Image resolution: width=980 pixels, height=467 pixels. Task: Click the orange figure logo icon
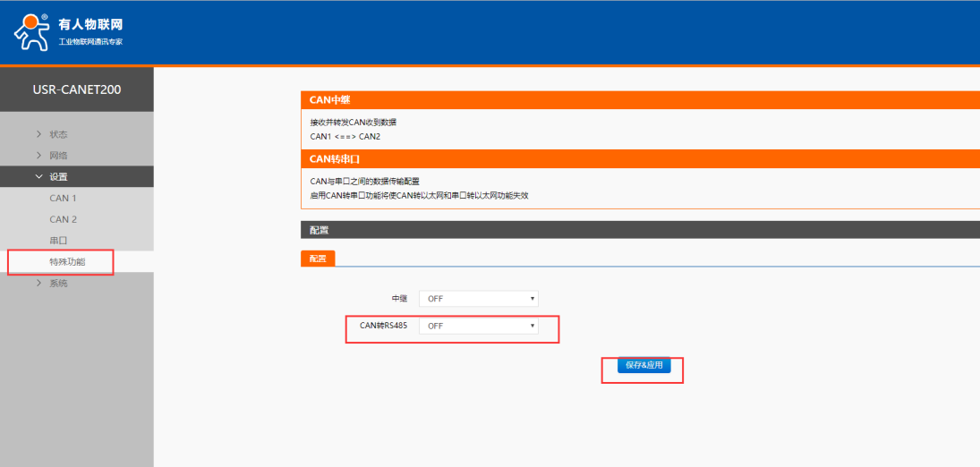(30, 32)
